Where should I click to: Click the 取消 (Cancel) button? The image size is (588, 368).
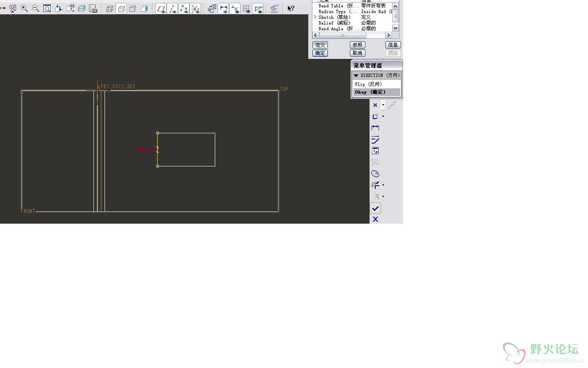point(357,53)
